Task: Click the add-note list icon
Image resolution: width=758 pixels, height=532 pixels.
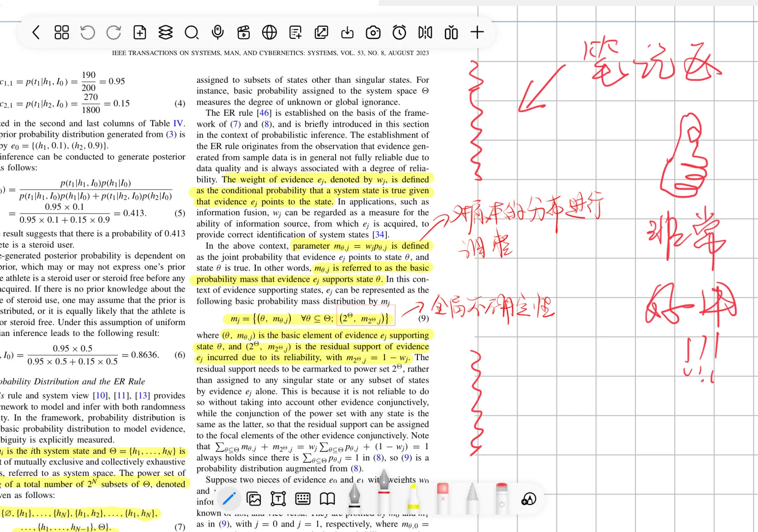Action: coord(296,33)
